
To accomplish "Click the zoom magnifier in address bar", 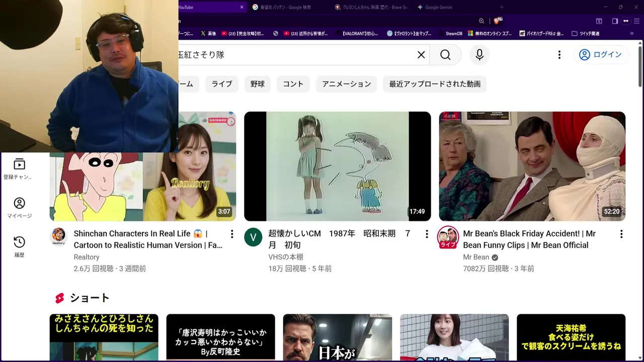I will pos(481,21).
